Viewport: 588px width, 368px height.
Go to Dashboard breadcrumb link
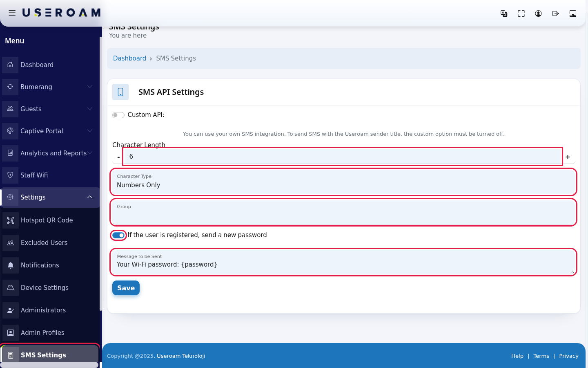[x=129, y=58]
